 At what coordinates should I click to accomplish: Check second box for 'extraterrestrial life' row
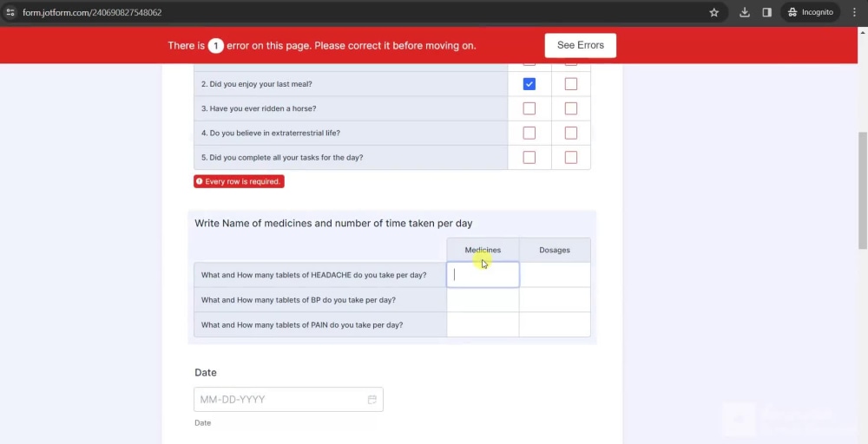pos(571,133)
